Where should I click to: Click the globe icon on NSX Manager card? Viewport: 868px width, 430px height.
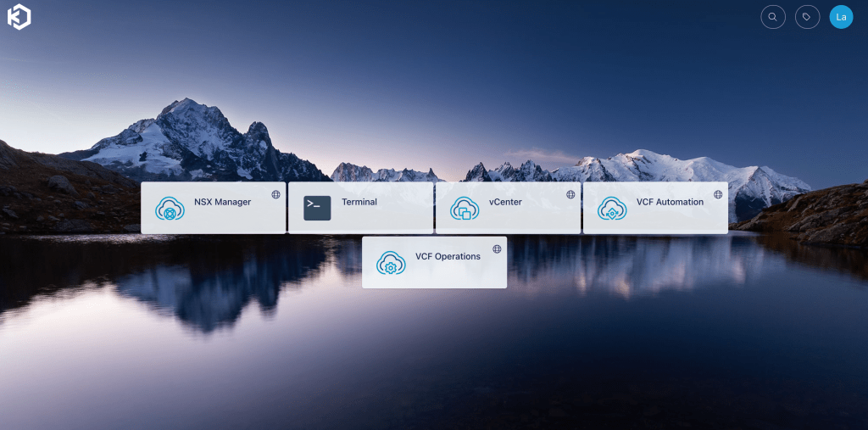coord(275,194)
